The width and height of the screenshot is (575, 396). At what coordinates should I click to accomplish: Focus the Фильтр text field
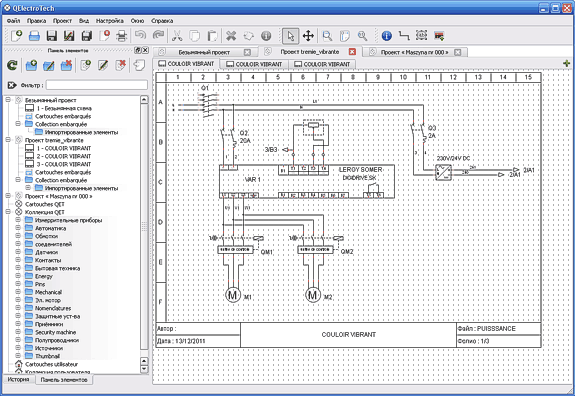click(97, 85)
